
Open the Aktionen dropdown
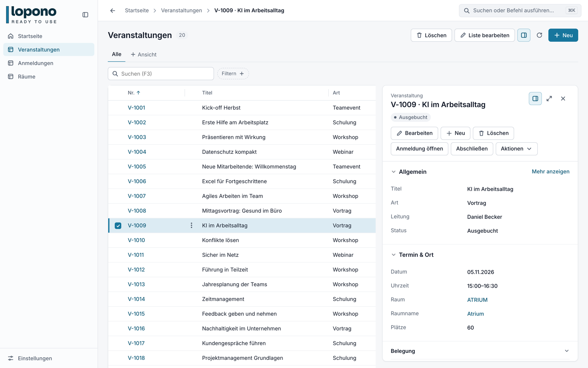[517, 149]
